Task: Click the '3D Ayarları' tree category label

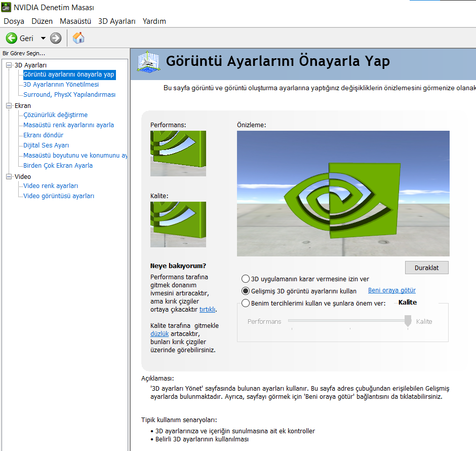Action: click(x=31, y=65)
